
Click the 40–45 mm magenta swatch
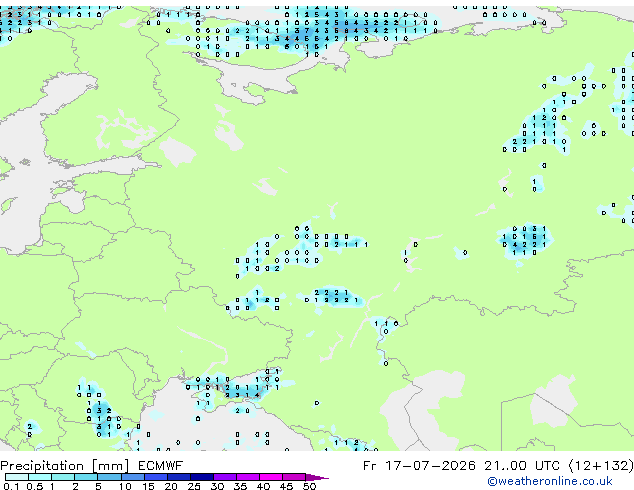click(x=271, y=477)
